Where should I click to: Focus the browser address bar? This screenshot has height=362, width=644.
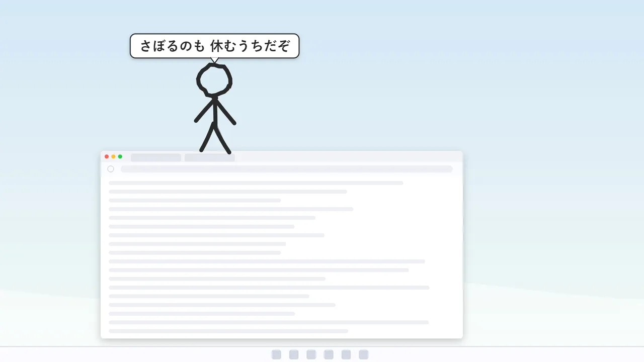tap(287, 169)
